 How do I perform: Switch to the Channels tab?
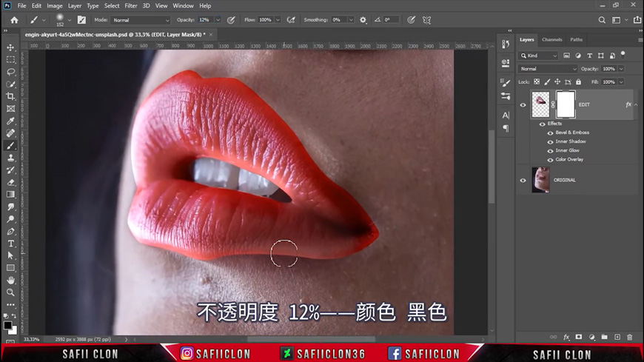point(551,40)
